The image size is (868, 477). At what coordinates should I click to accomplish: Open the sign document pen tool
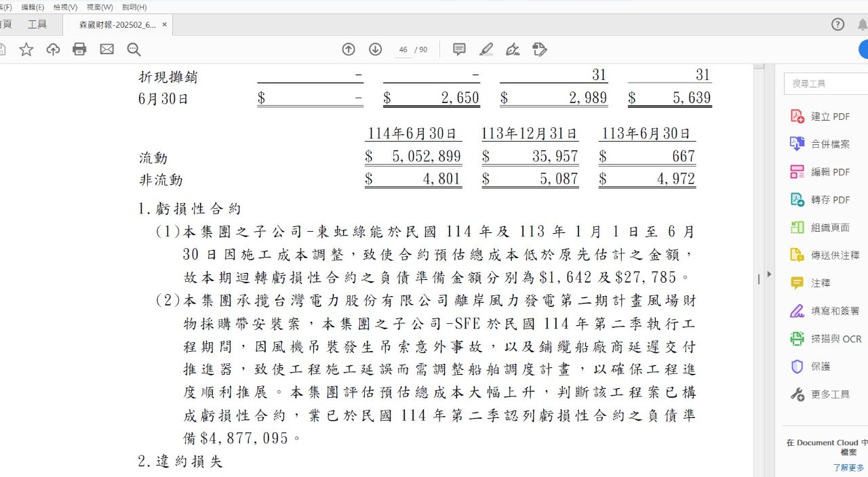513,49
